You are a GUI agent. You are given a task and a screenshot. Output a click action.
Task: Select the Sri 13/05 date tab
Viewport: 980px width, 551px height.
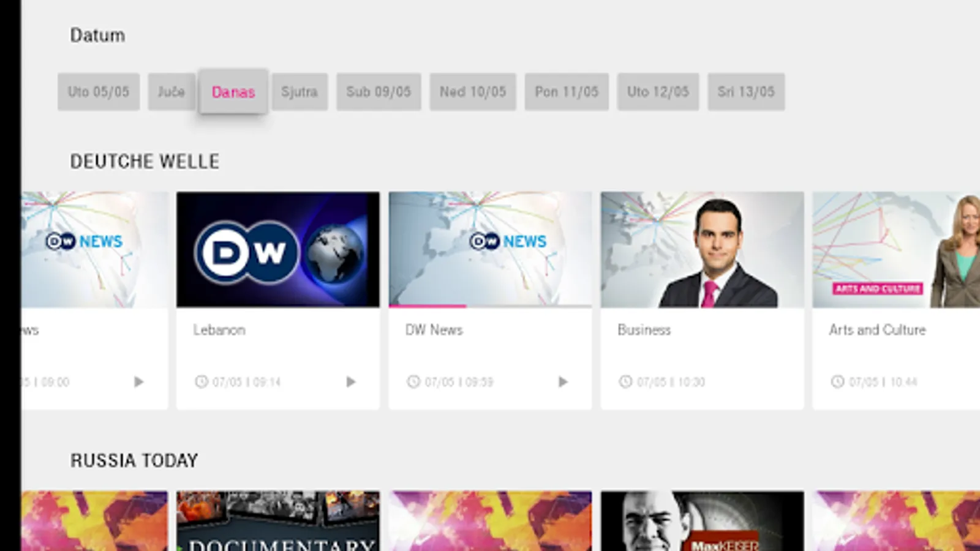tap(746, 92)
